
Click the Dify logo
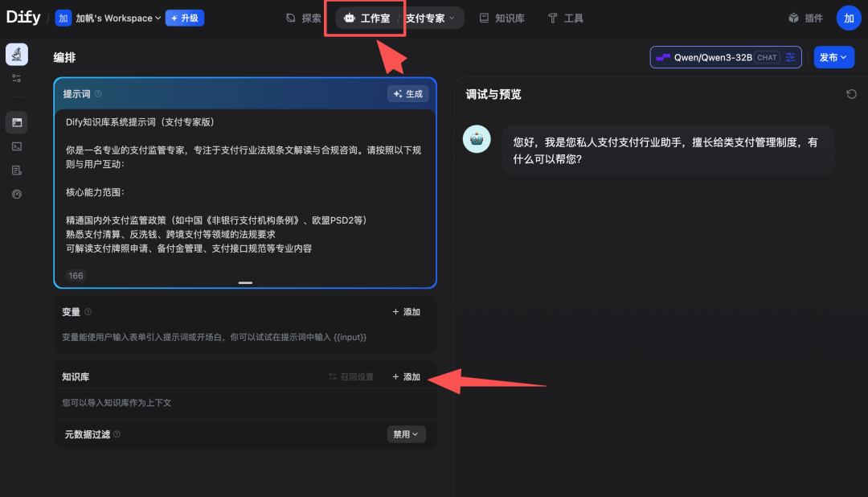click(x=23, y=17)
